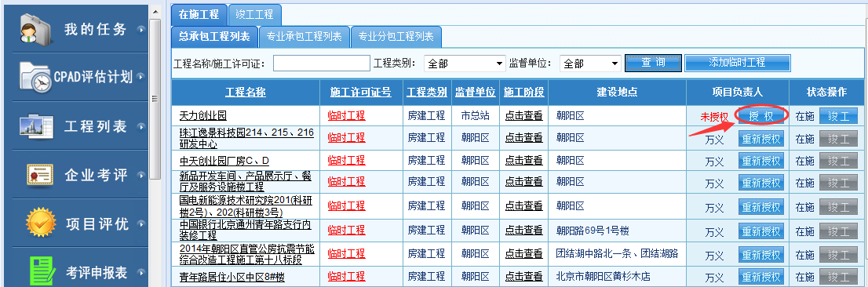This screenshot has width=868, height=287.
Task: Click 重新授权 for 中国银行北京通州青年路支行 row
Action: [x=761, y=231]
